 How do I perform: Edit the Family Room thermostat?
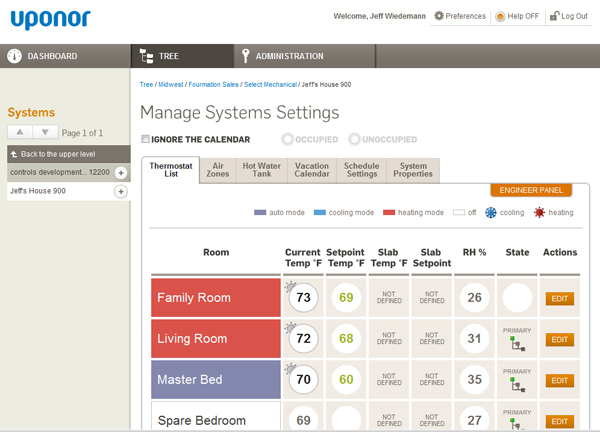(559, 299)
